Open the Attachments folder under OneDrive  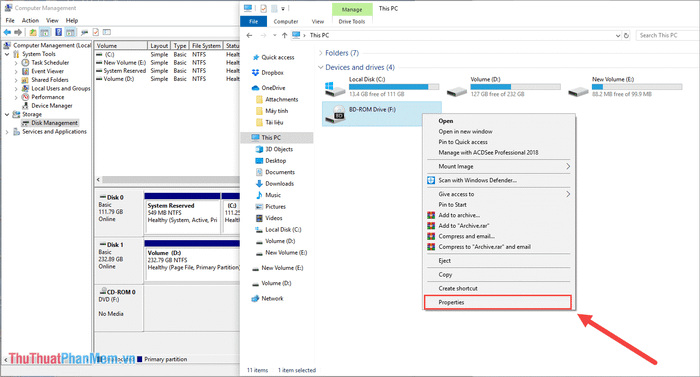281,100
